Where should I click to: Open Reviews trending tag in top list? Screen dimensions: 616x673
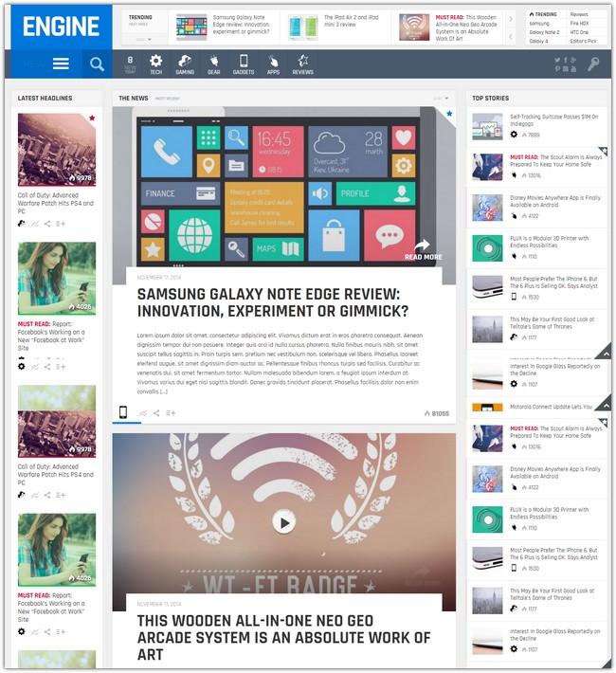(579, 14)
